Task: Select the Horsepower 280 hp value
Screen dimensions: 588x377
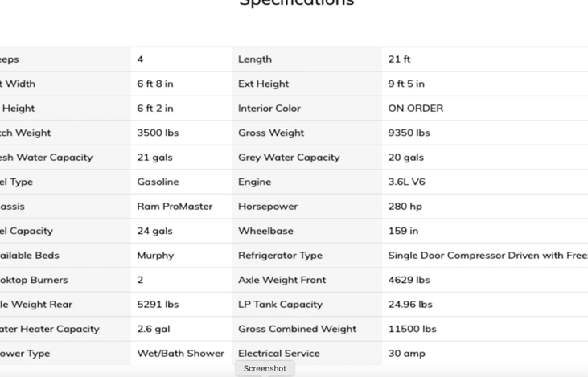Action: pos(405,207)
